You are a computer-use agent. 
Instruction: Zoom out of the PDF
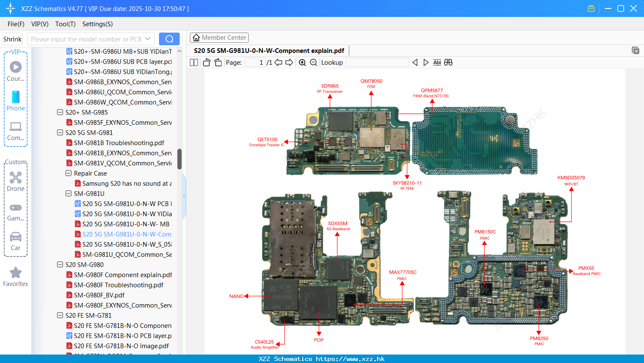click(x=313, y=63)
